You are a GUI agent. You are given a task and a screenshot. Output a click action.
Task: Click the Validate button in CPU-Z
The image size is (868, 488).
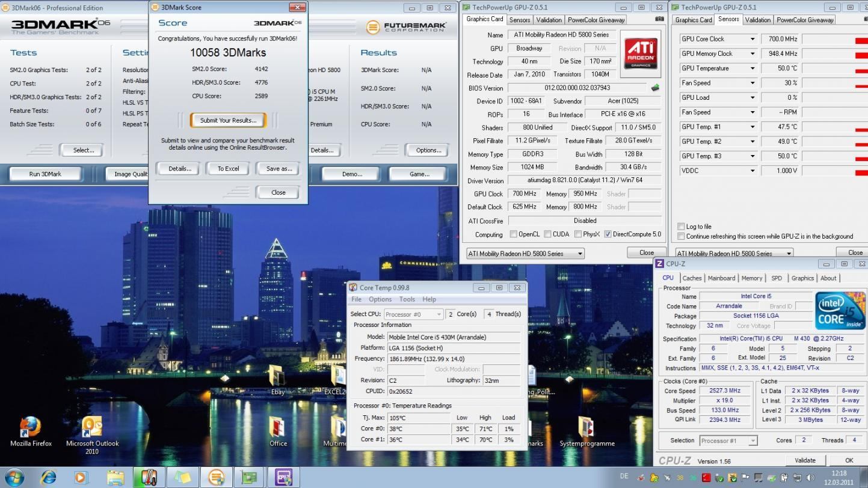point(805,460)
